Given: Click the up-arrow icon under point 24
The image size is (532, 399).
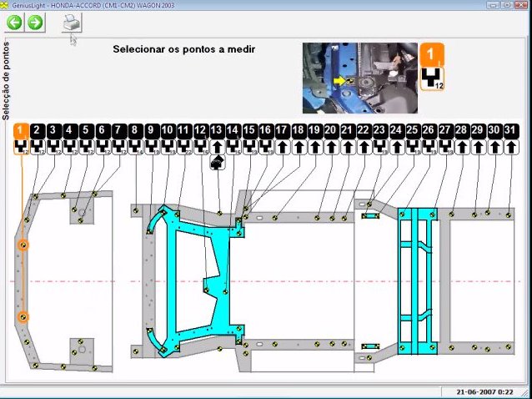Looking at the screenshot, I should 397,148.
